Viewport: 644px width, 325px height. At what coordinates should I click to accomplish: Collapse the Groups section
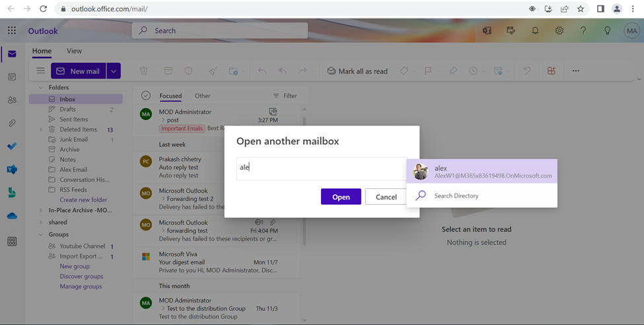click(x=41, y=235)
